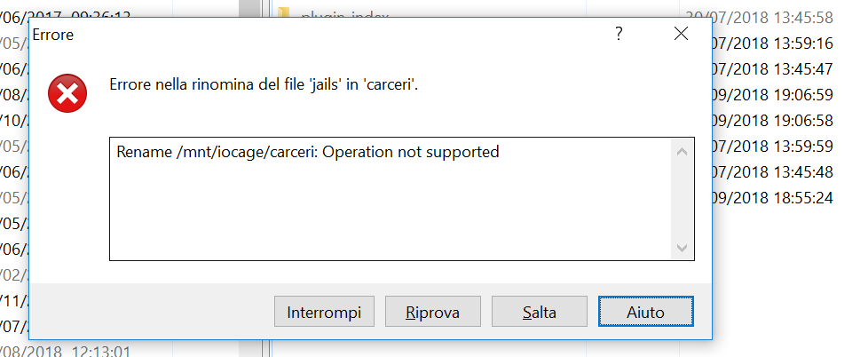Select the entry dated 07/2018 13:59:16
Viewport: 868px width, 357px height.
pos(772,44)
